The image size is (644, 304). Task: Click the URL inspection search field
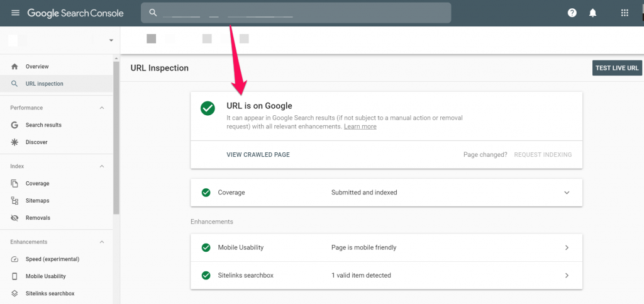(296, 13)
